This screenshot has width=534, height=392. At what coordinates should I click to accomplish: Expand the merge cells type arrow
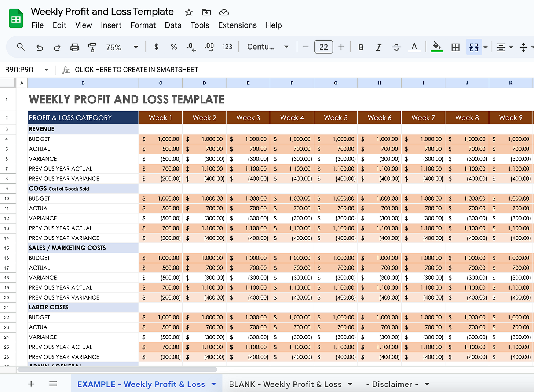click(486, 47)
